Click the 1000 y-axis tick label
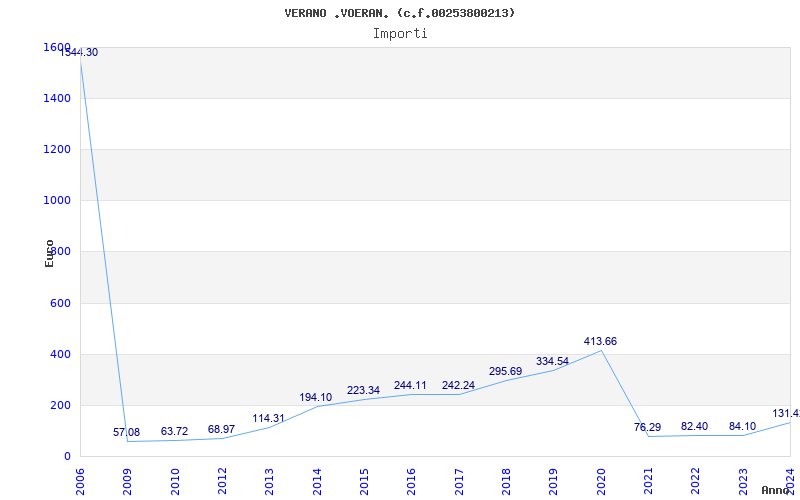Viewport: 800px width, 500px height. pos(57,201)
